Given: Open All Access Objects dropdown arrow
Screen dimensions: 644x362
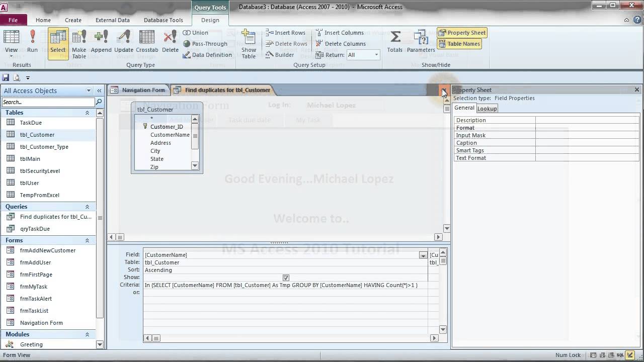Looking at the screenshot, I should coord(89,90).
